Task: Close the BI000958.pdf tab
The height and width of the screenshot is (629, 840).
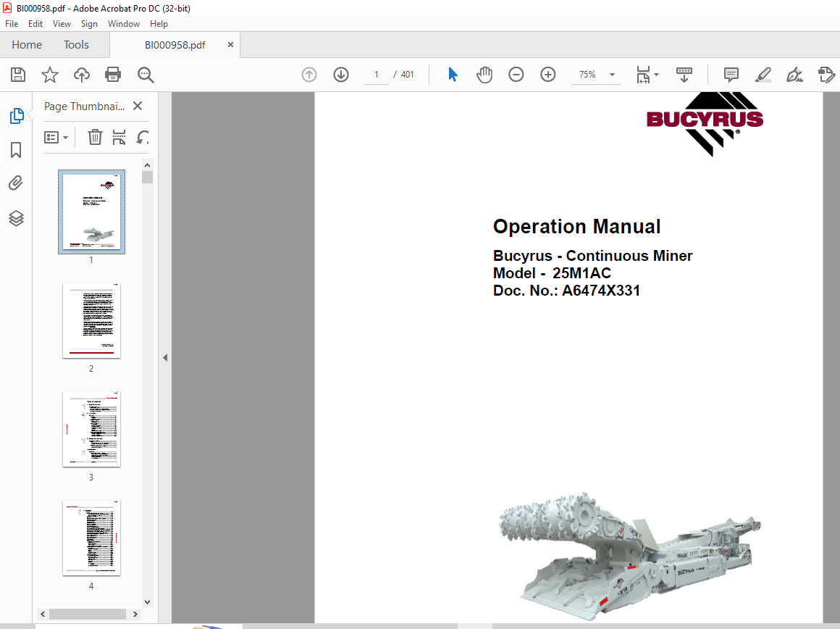Action: click(x=230, y=44)
